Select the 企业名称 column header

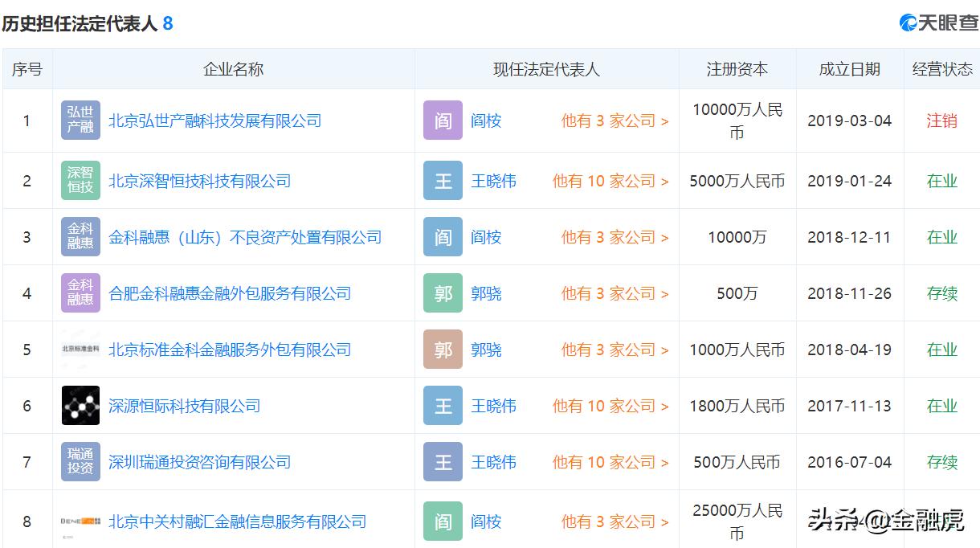point(232,69)
